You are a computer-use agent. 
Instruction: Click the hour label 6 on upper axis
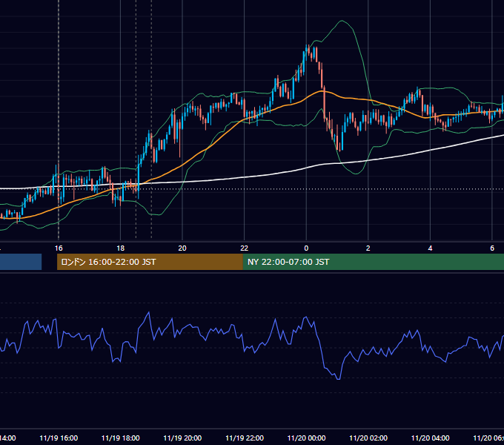(492, 248)
